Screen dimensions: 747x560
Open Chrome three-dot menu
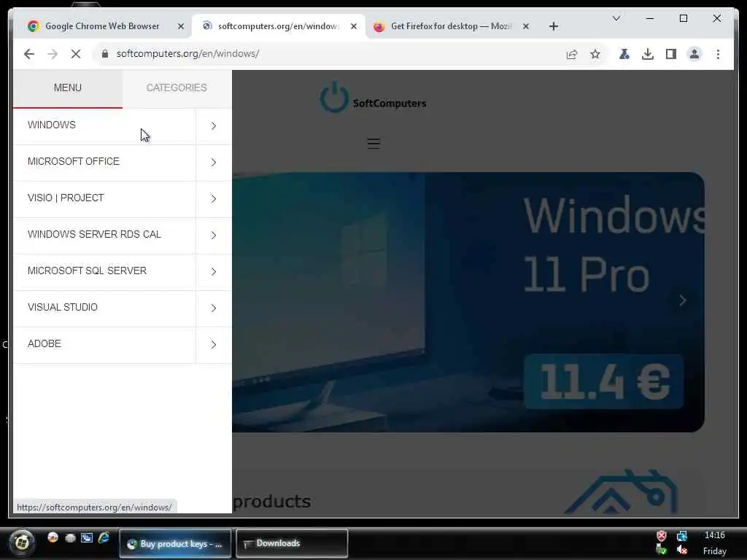tap(718, 54)
